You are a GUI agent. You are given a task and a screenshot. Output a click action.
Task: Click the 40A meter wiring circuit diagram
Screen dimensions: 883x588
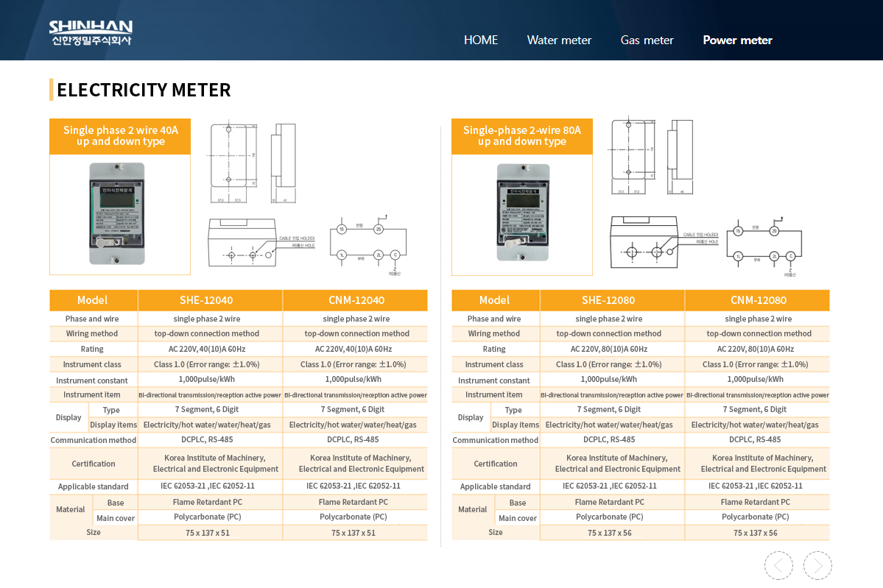[368, 245]
